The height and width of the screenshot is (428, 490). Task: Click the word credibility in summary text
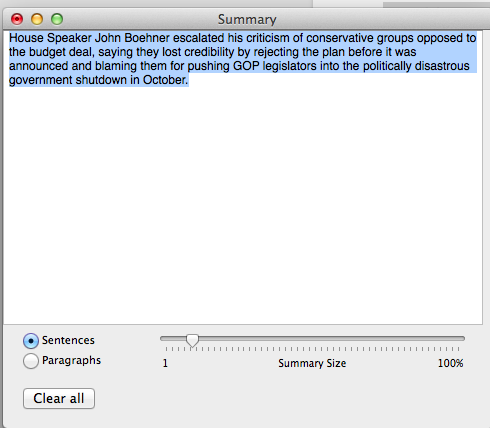pos(209,52)
